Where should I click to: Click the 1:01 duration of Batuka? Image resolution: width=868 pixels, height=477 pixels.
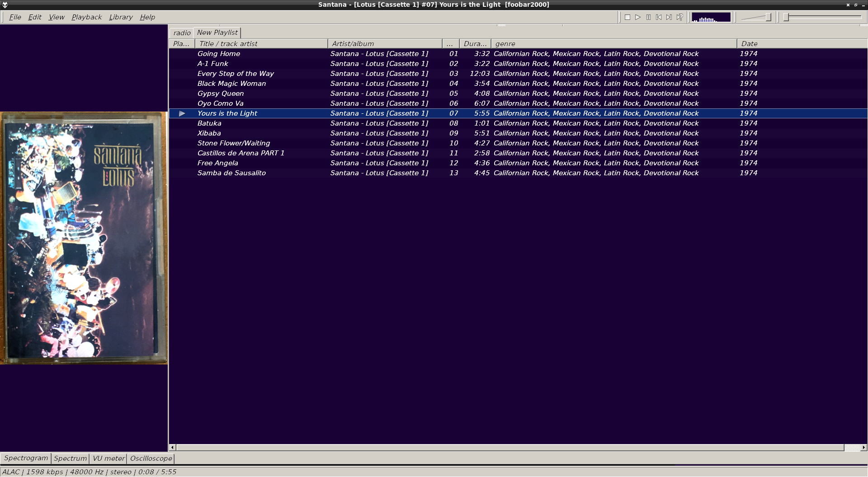482,123
